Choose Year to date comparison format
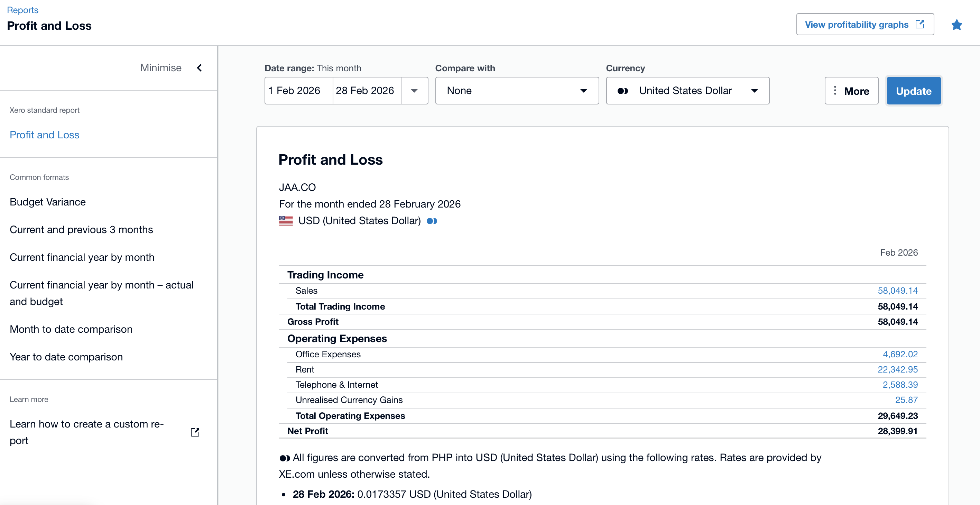The width and height of the screenshot is (980, 505). [66, 357]
